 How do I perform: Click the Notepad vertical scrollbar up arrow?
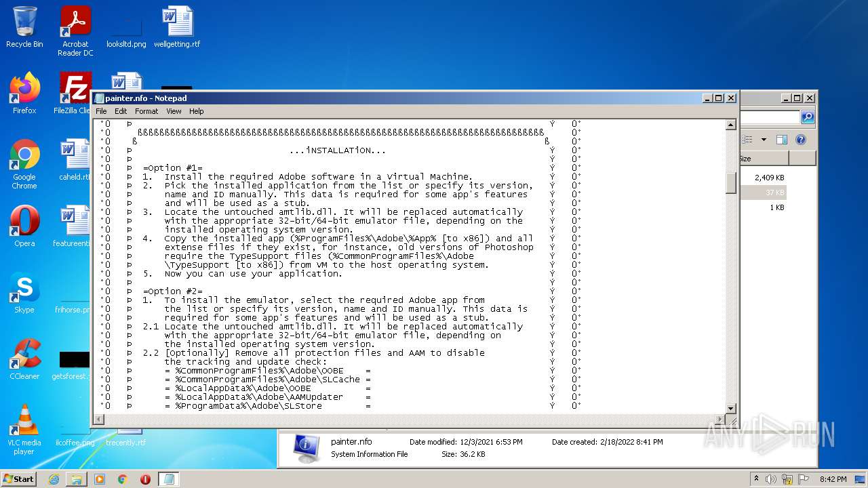click(x=731, y=125)
